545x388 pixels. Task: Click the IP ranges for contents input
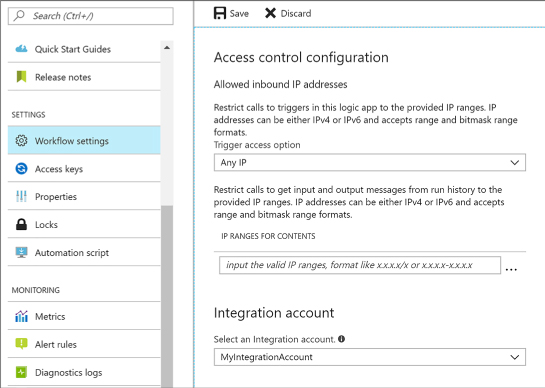(x=360, y=265)
